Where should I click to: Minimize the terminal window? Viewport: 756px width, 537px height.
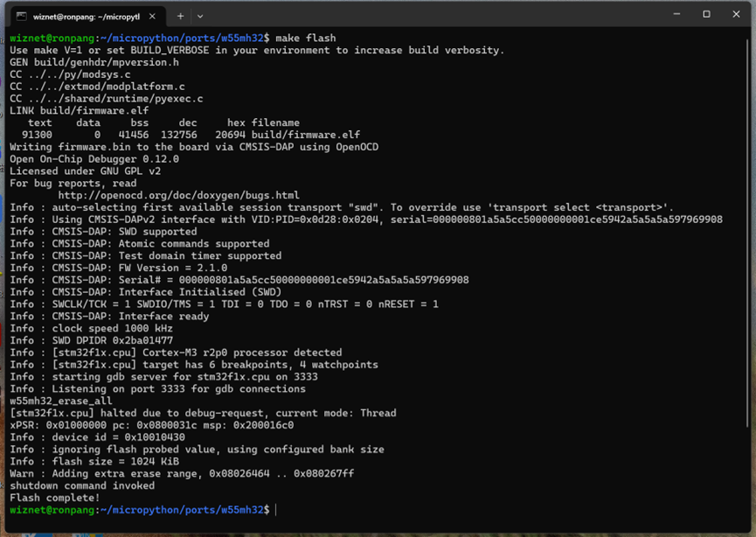coord(676,14)
